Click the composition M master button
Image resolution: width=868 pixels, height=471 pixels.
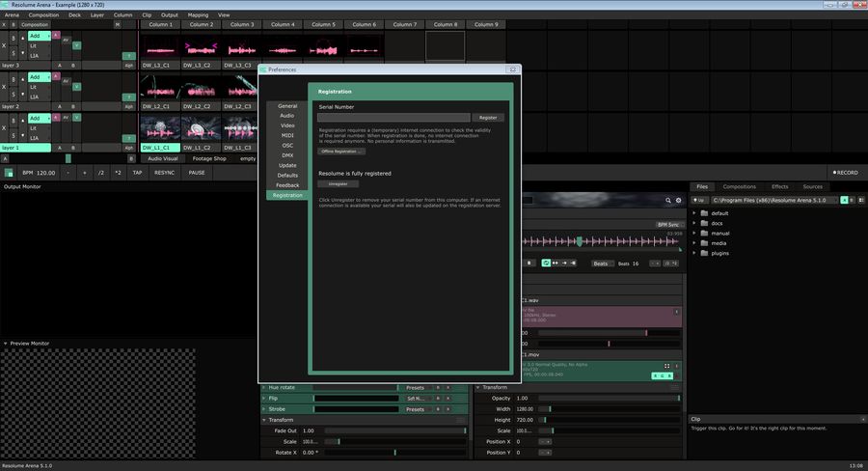click(117, 24)
